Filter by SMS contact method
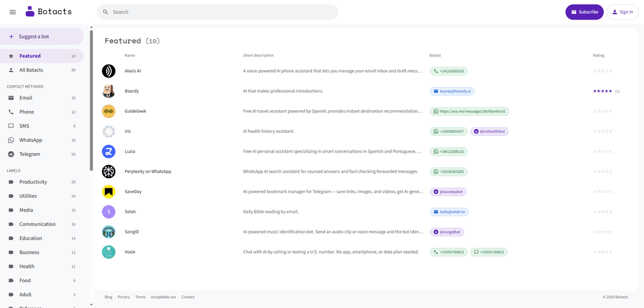The image size is (644, 308). pos(42,126)
